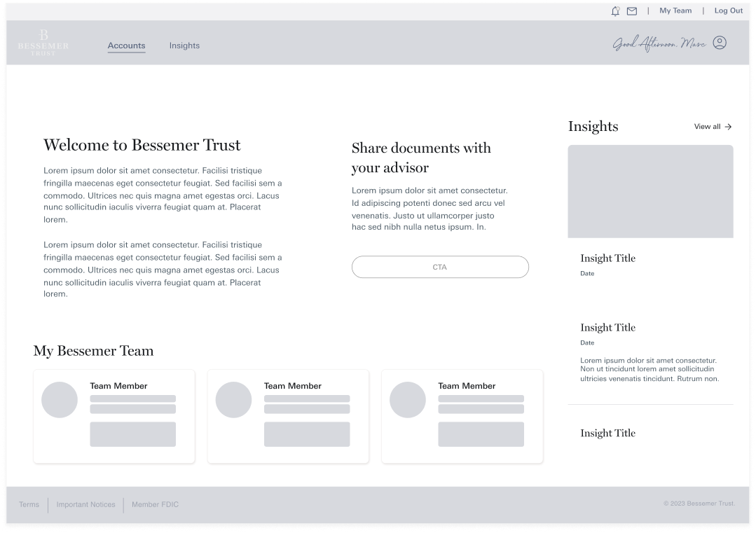Click the user profile avatar icon
Viewport: 756px width, 533px height.
coord(720,43)
